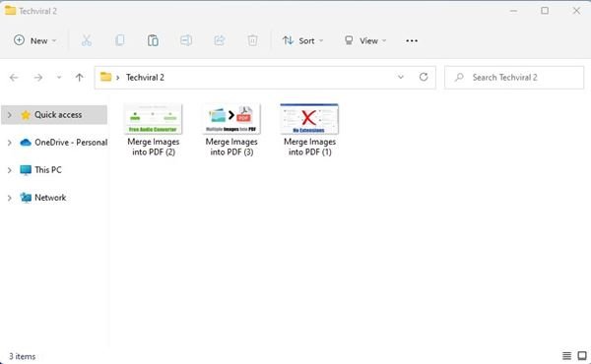Close the Techviral 2 window
The image size is (591, 364).
click(576, 11)
